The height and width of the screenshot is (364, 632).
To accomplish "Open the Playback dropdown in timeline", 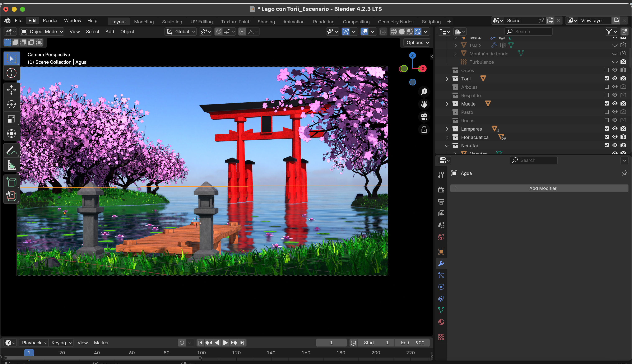I will pyautogui.click(x=34, y=343).
